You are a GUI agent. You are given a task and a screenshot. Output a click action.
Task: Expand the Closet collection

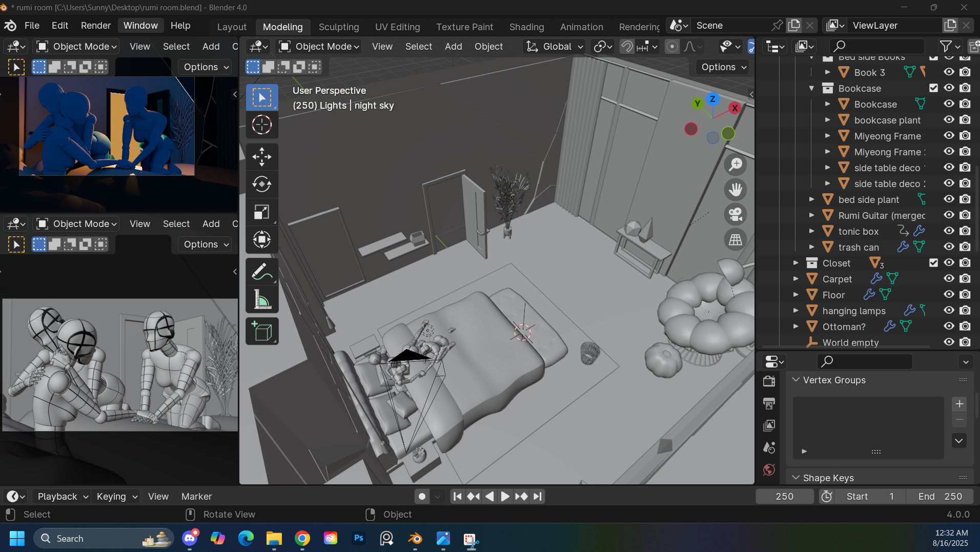point(795,263)
